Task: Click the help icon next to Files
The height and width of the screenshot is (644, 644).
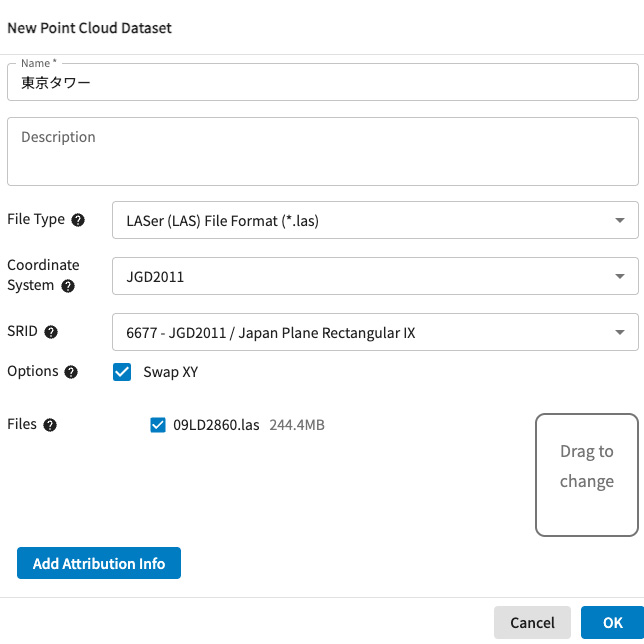Action: click(50, 425)
